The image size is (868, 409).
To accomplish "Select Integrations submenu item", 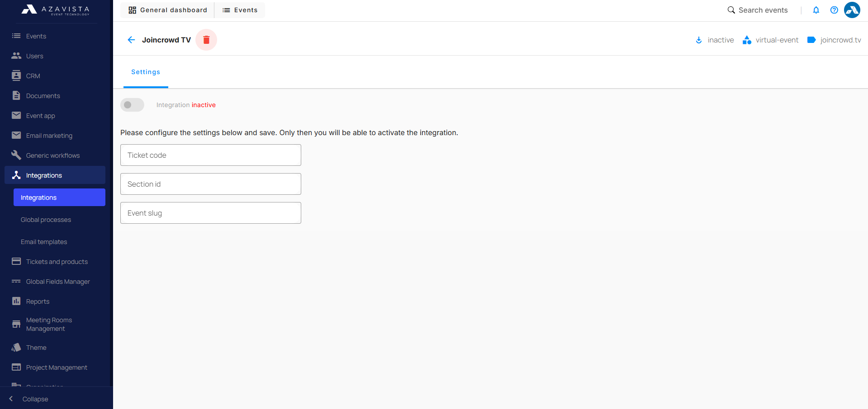I will [x=59, y=197].
